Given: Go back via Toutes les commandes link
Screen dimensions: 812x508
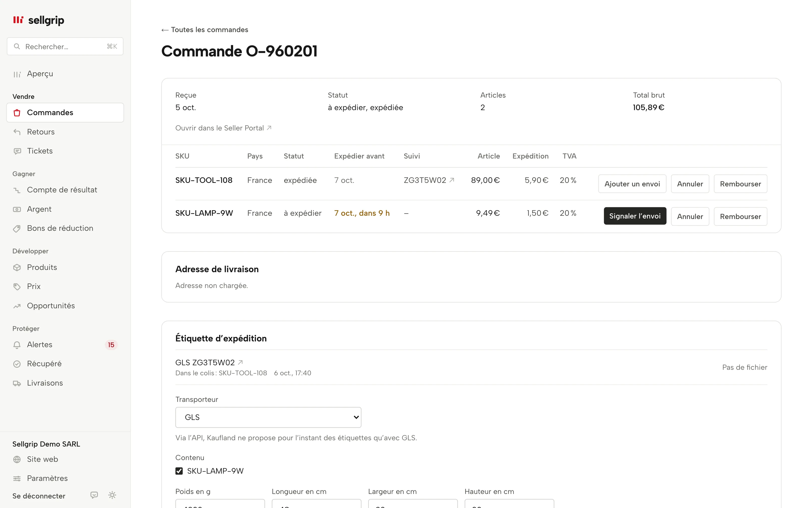Looking at the screenshot, I should coord(205,30).
